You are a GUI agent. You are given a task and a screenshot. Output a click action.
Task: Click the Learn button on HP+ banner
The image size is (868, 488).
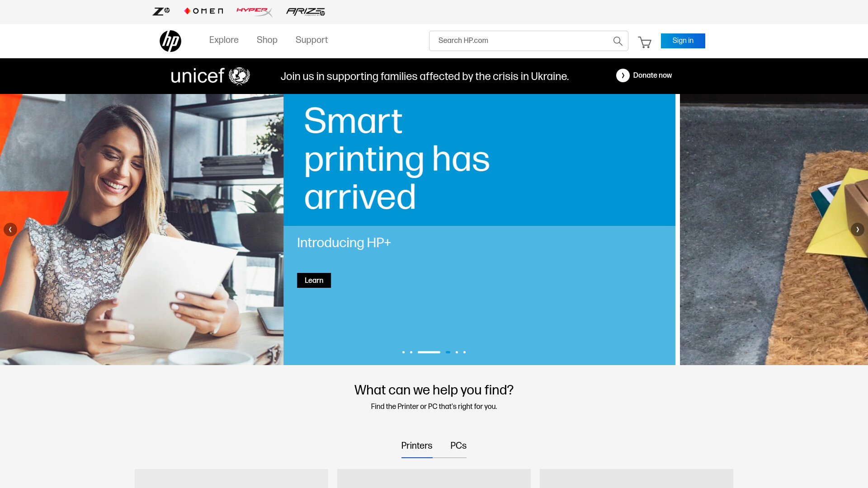[x=314, y=281]
